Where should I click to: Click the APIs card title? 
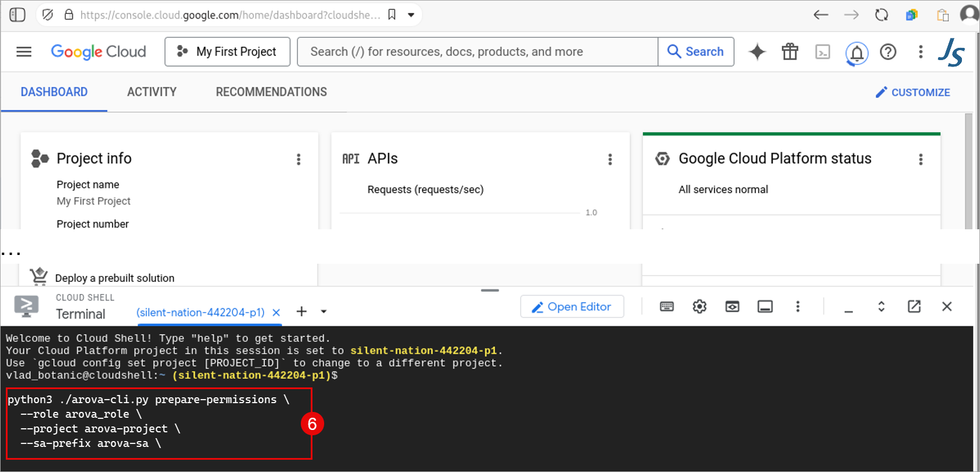382,159
